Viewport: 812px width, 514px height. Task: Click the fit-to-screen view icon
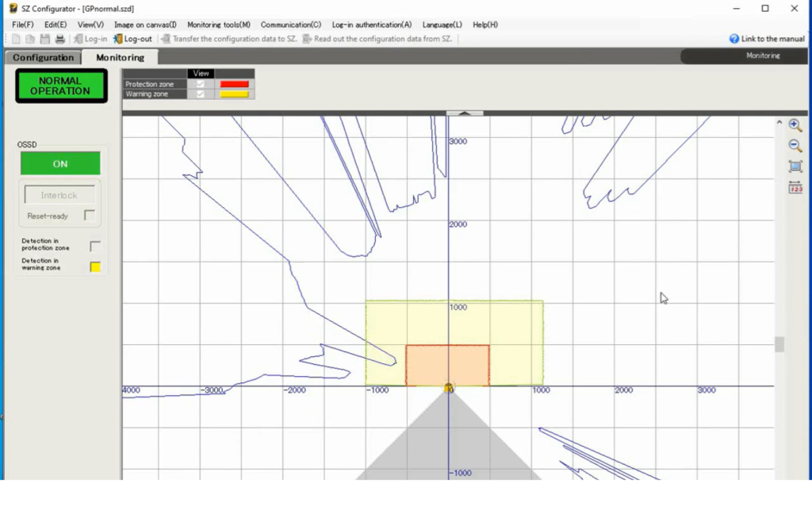click(x=795, y=167)
